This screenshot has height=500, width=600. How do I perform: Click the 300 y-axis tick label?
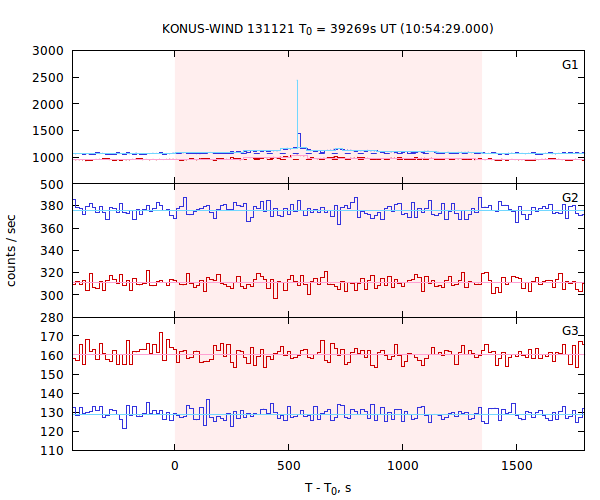coord(52,295)
